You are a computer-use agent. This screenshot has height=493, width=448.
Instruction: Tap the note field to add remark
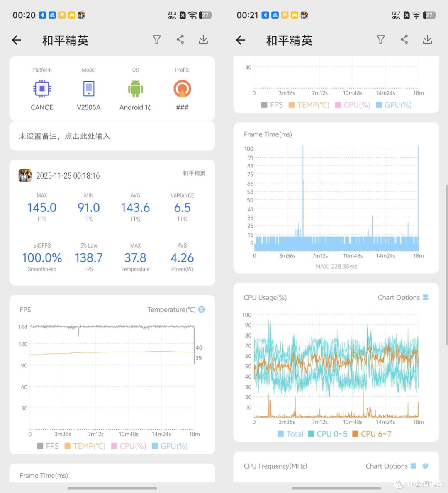112,136
